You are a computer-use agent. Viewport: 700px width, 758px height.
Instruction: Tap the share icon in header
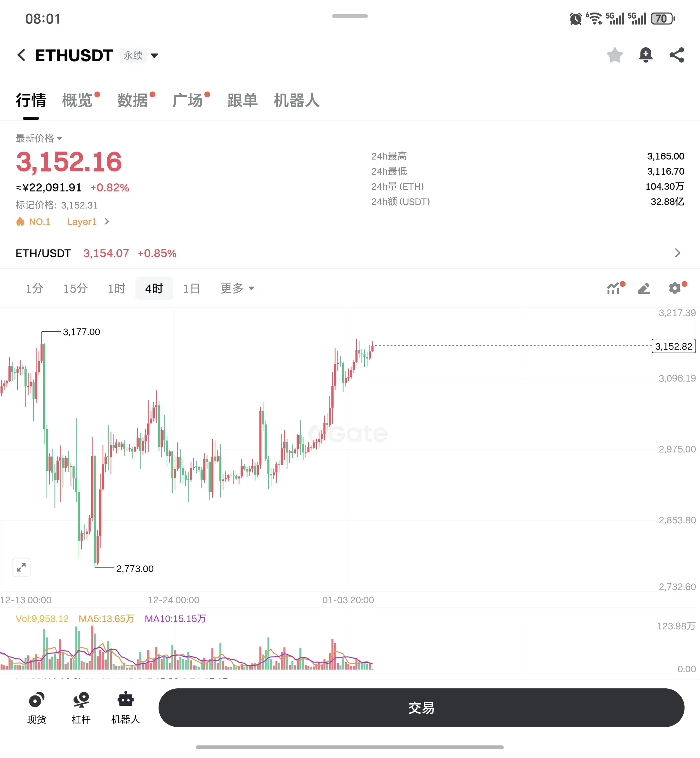click(676, 55)
